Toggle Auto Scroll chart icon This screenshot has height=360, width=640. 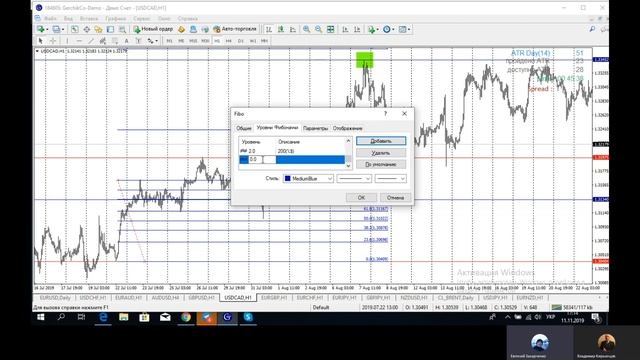pyautogui.click(x=345, y=29)
